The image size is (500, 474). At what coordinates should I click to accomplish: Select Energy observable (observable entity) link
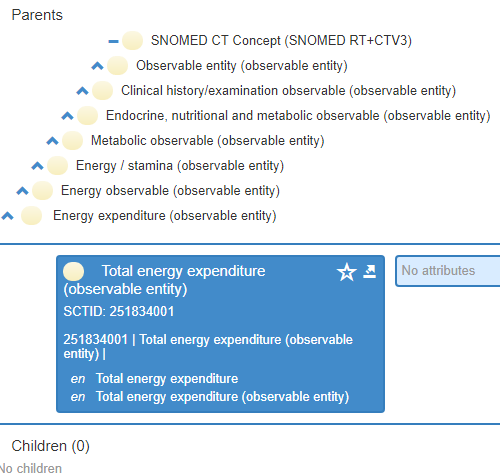click(170, 191)
